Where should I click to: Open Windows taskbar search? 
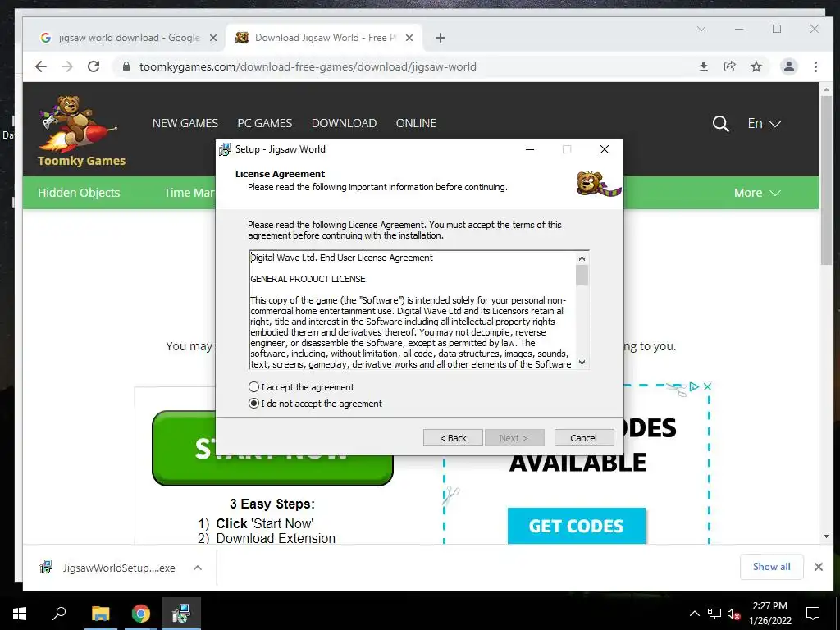point(59,614)
